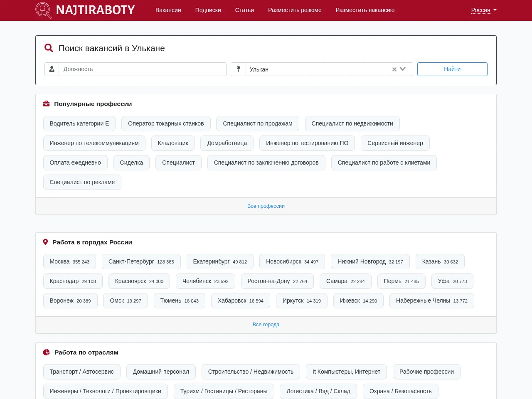Pick Специалист по продажам profession

tap(258, 123)
